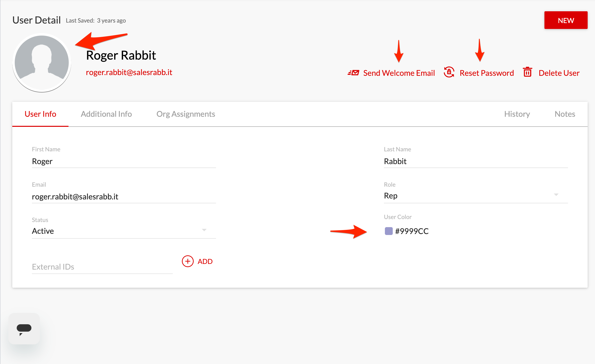Open the Role dropdown showing Rep
595x364 pixels.
(475, 195)
